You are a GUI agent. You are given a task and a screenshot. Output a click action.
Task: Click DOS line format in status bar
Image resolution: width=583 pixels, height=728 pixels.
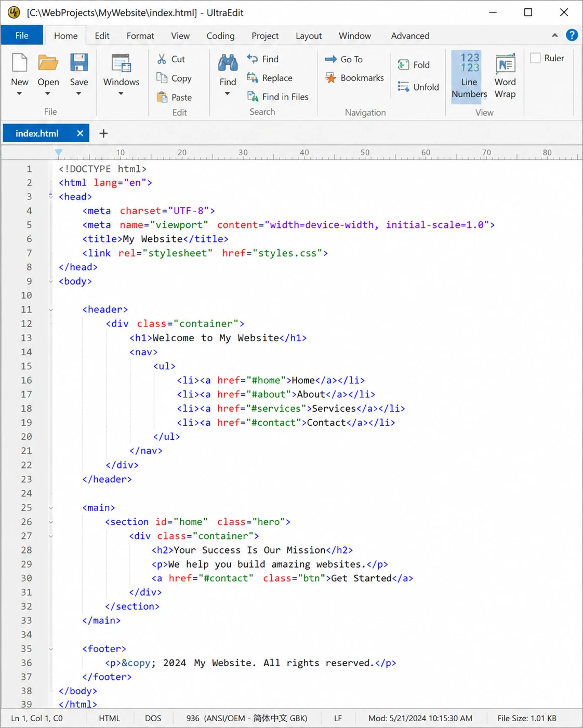pos(153,719)
